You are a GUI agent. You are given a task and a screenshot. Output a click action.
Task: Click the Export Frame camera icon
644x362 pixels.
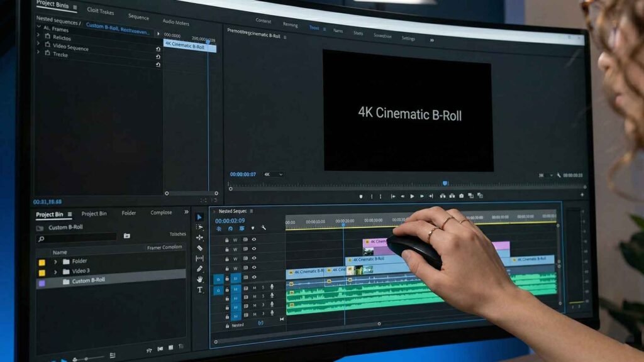(x=460, y=196)
